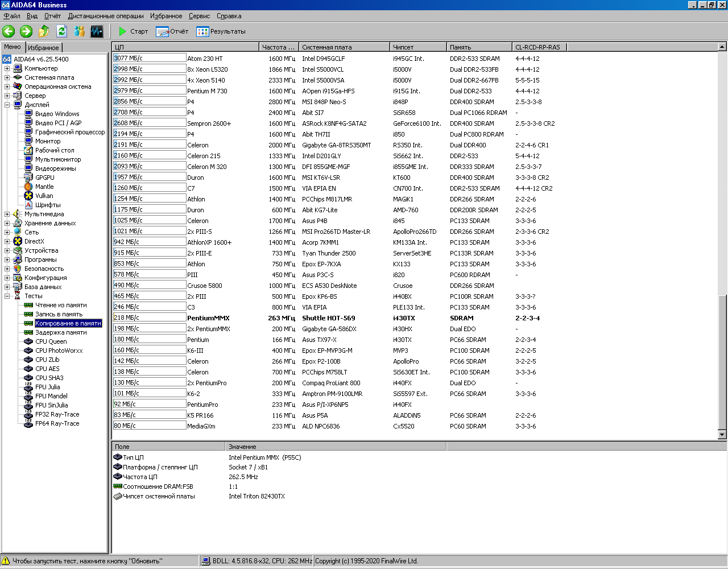Screen dimensions: 728x569
Task: Expand the Хранение данных tree node
Action: 7,223
